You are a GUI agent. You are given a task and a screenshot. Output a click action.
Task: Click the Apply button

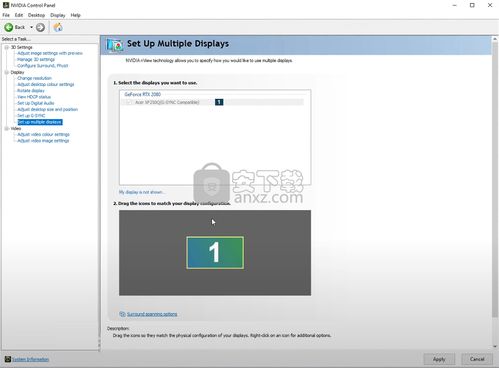439,359
